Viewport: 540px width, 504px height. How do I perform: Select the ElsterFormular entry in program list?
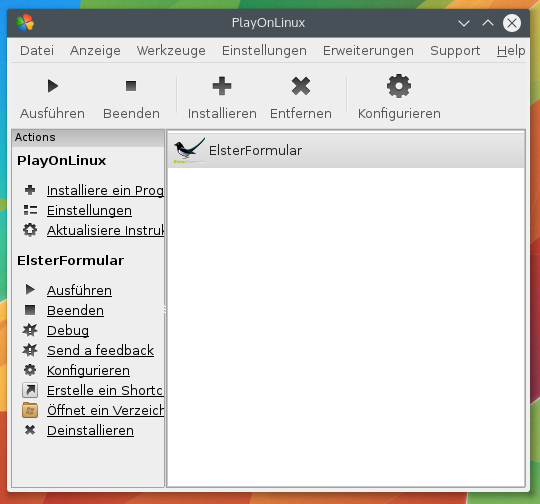[x=346, y=151]
